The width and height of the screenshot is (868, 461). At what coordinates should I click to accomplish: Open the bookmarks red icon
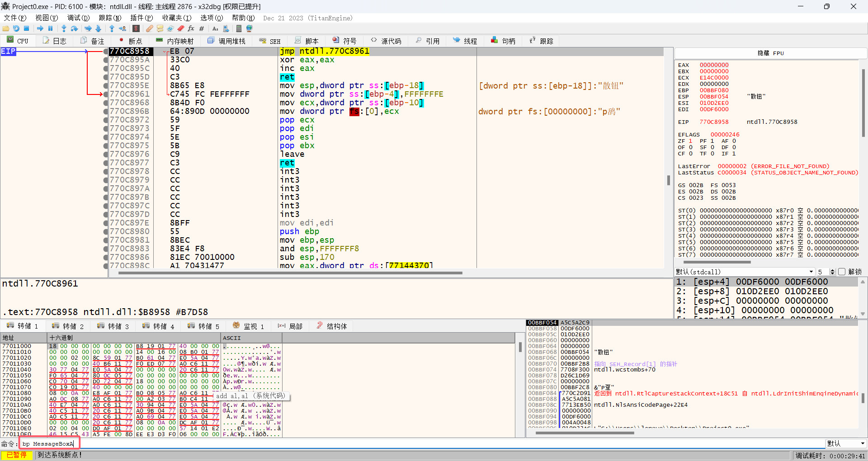point(181,28)
